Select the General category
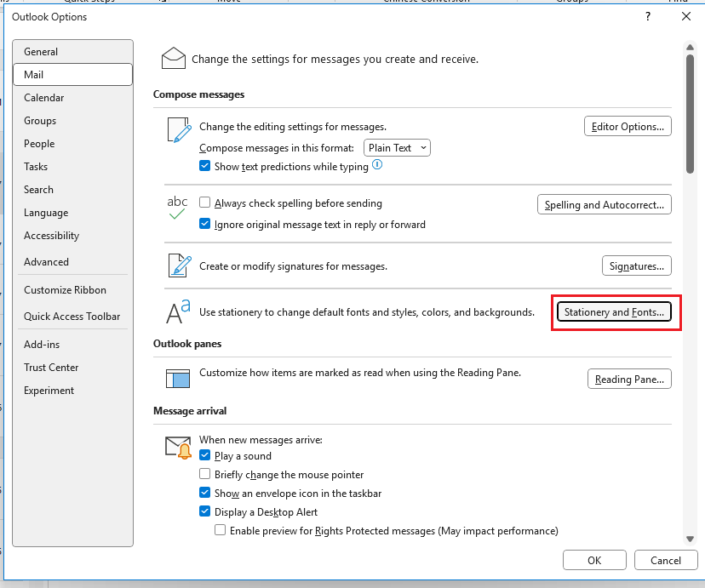705x588 pixels. click(73, 52)
